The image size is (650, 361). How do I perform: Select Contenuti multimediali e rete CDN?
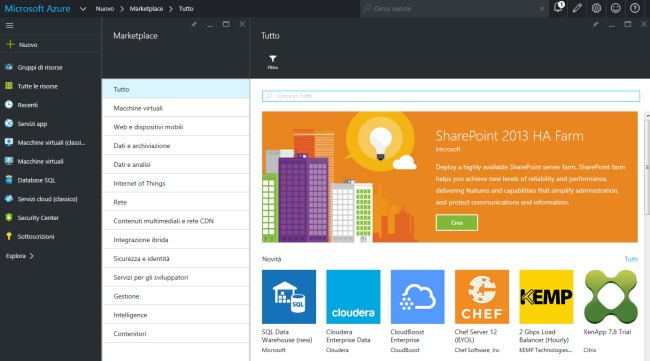[176, 220]
